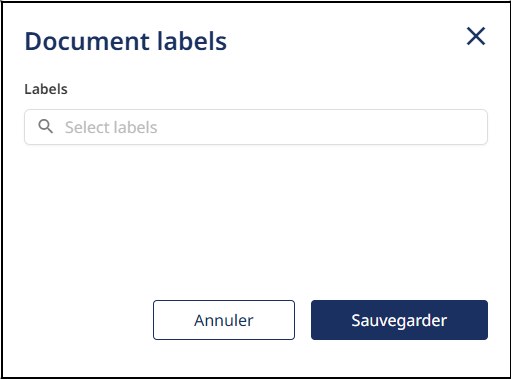This screenshot has width=511, height=379.
Task: Close the Document labels dialog
Action: click(476, 36)
